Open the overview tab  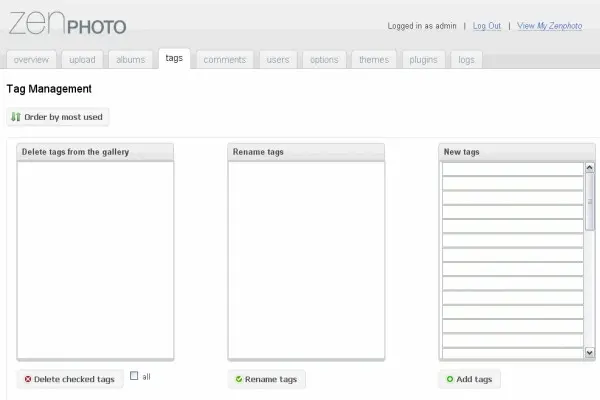(31, 60)
